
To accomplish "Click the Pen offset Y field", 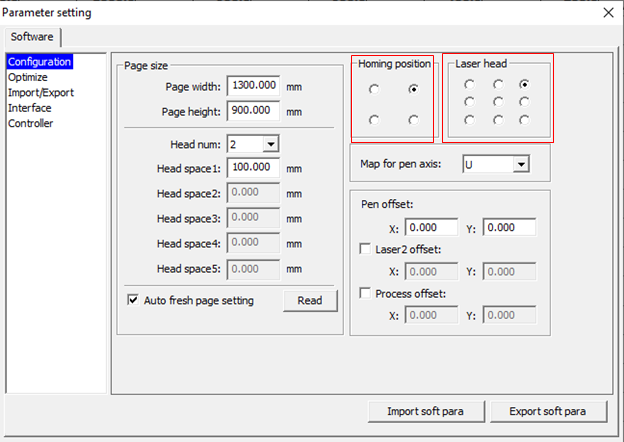I will [509, 227].
